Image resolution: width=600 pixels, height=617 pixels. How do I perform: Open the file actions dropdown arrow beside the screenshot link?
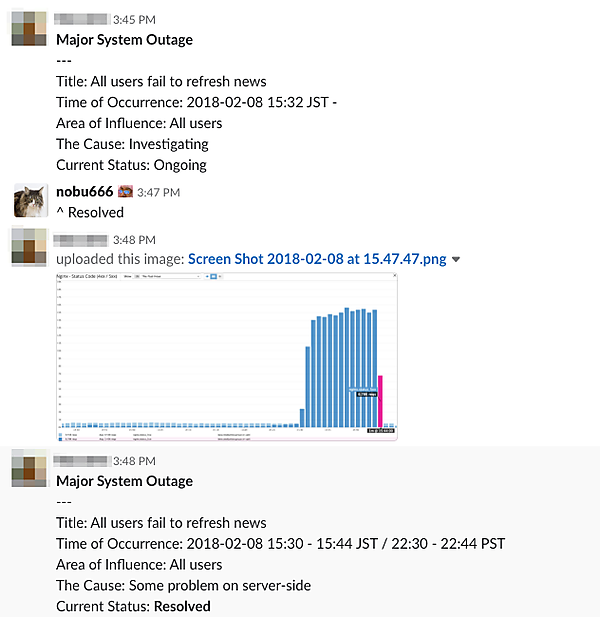(456, 259)
